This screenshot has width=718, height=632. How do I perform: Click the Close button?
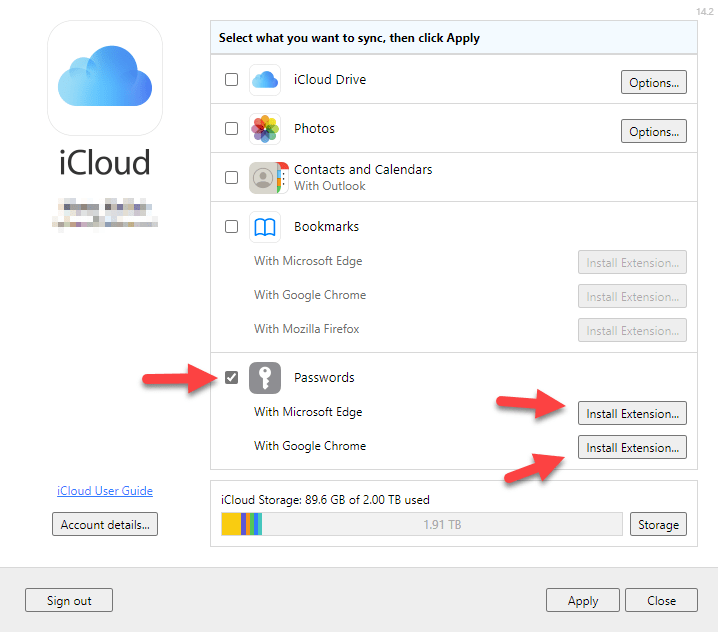(x=661, y=600)
